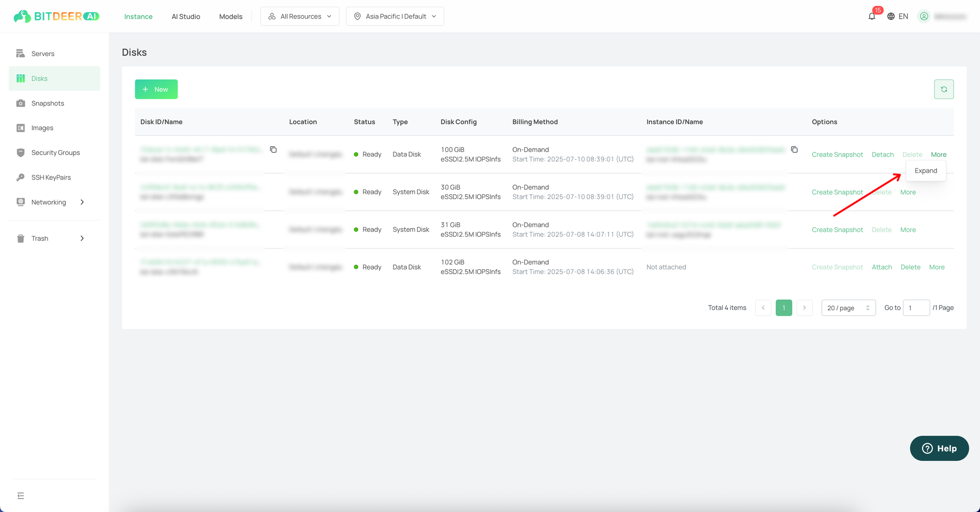
Task: Click the Total 4 items text
Action: click(x=727, y=307)
